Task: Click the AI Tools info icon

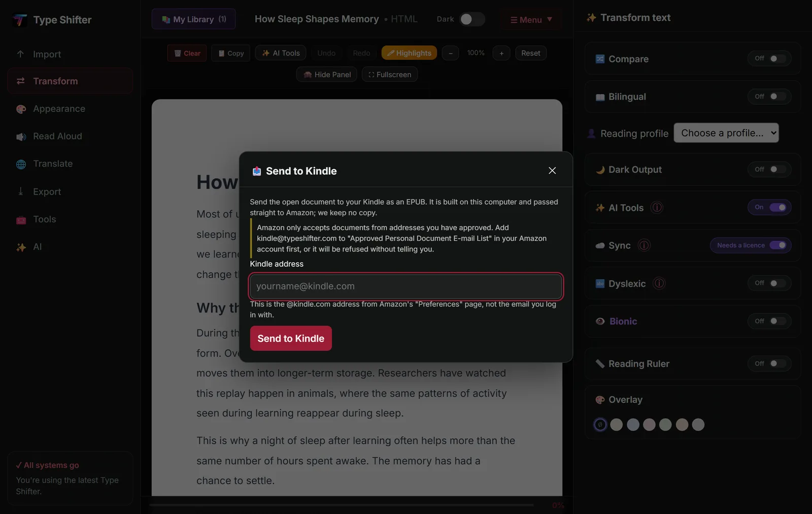Action: (x=657, y=208)
